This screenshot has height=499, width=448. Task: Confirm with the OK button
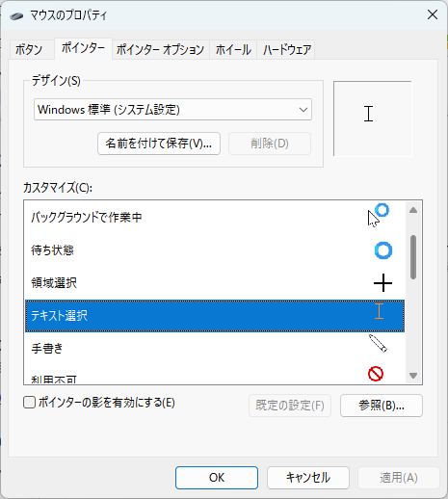[217, 478]
